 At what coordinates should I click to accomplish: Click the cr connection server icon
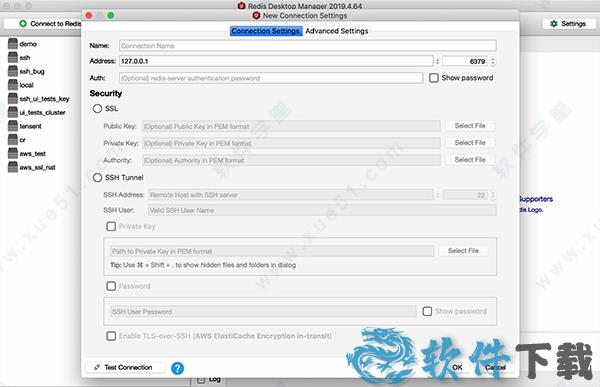click(13, 140)
